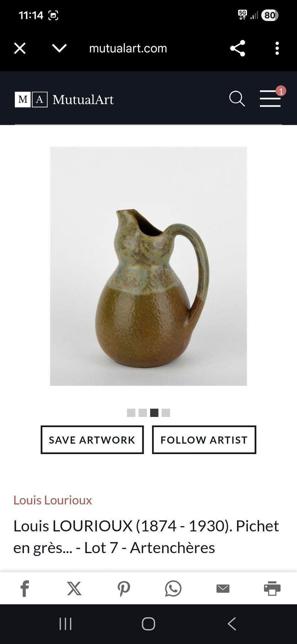Click the SAVE ARTWORK button
Viewport: 297px width, 644px height.
pos(92,440)
